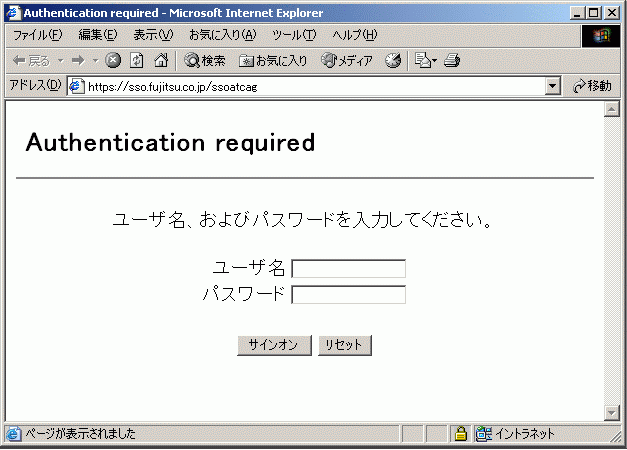The image size is (627, 450).
Task: Click the Mail toolbar icon
Action: coord(422,61)
